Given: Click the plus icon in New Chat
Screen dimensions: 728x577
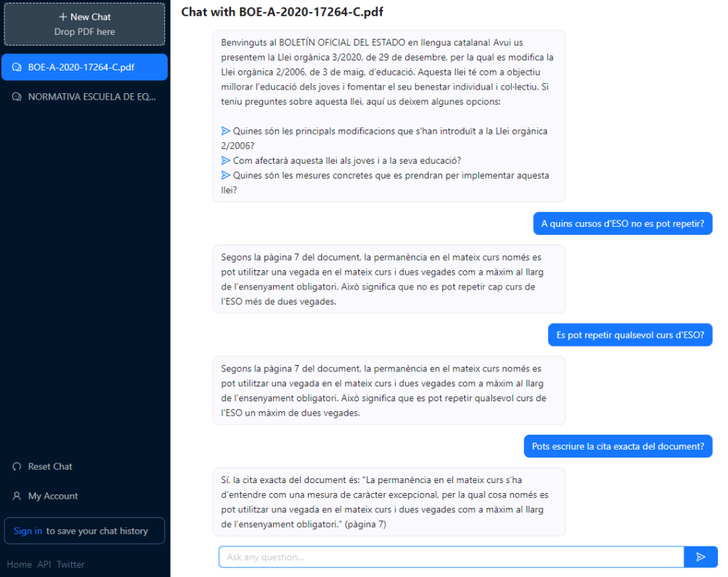Looking at the screenshot, I should (63, 16).
